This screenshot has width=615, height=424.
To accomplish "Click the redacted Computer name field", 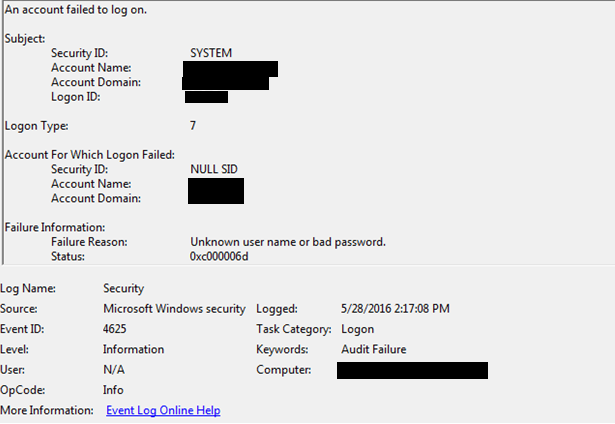I will [x=412, y=371].
